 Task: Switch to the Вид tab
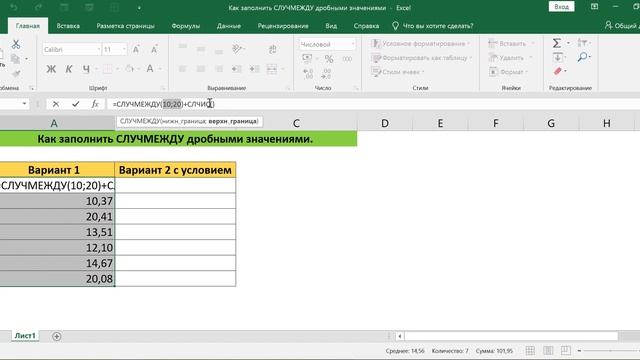[331, 26]
